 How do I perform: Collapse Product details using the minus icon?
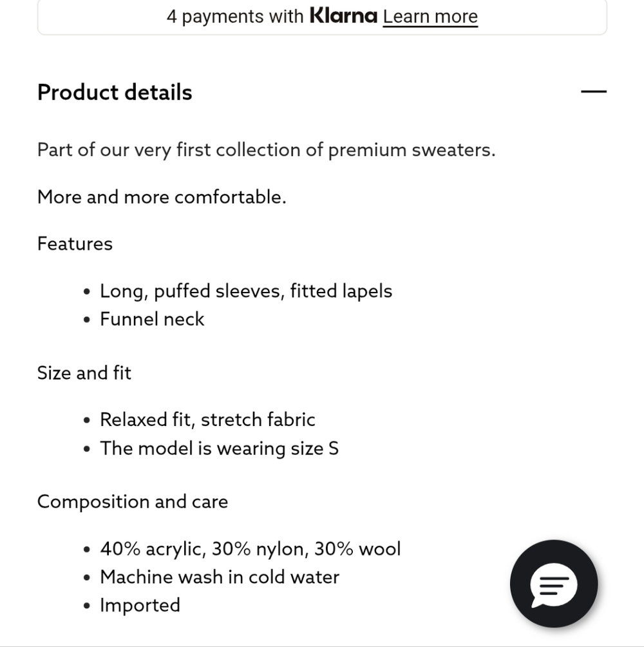pyautogui.click(x=594, y=92)
